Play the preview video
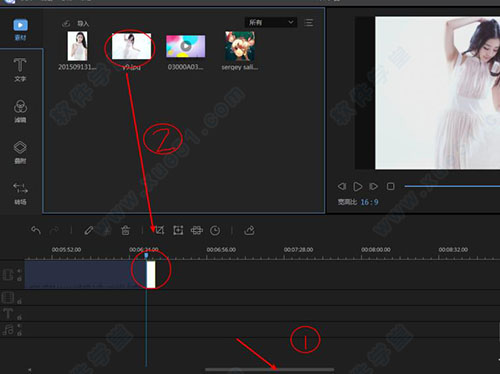Viewport: 500px width, 374px height. point(358,187)
